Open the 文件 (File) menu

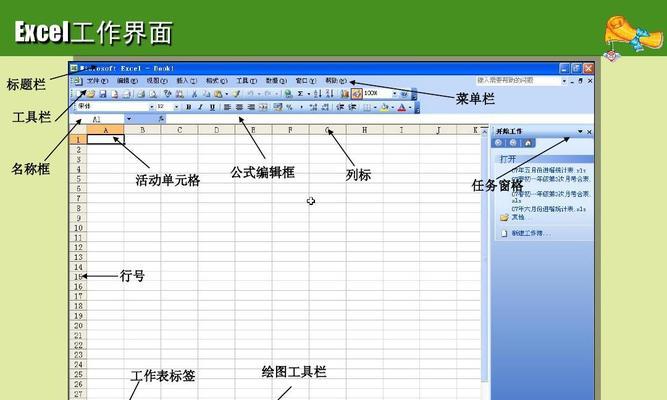pos(97,80)
